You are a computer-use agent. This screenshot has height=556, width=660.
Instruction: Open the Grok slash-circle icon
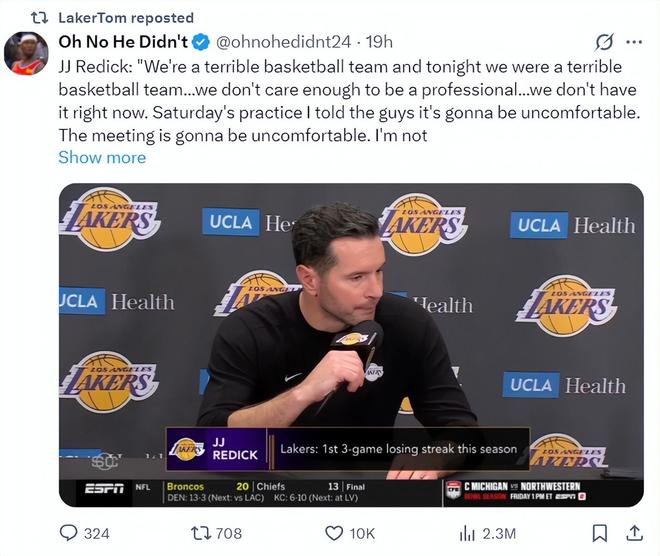pos(604,42)
